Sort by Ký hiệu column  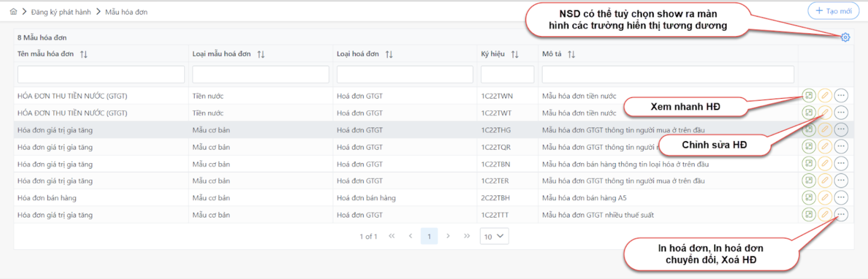point(515,54)
